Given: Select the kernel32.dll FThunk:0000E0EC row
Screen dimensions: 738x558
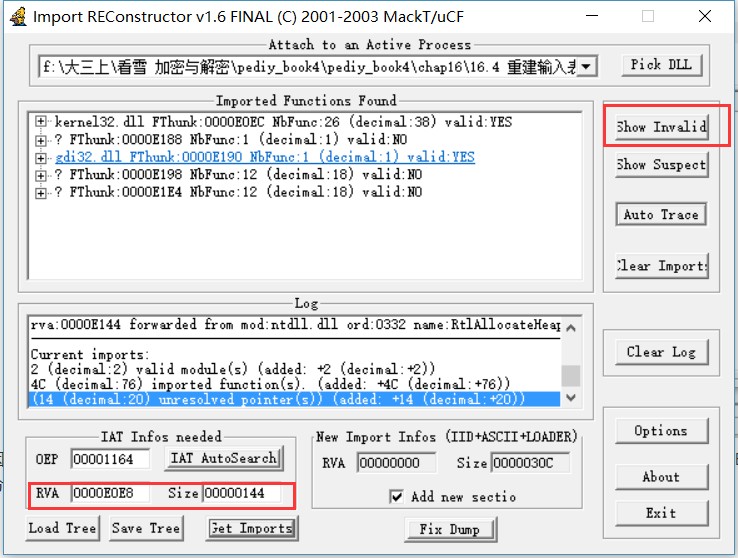Looking at the screenshot, I should tap(283, 122).
